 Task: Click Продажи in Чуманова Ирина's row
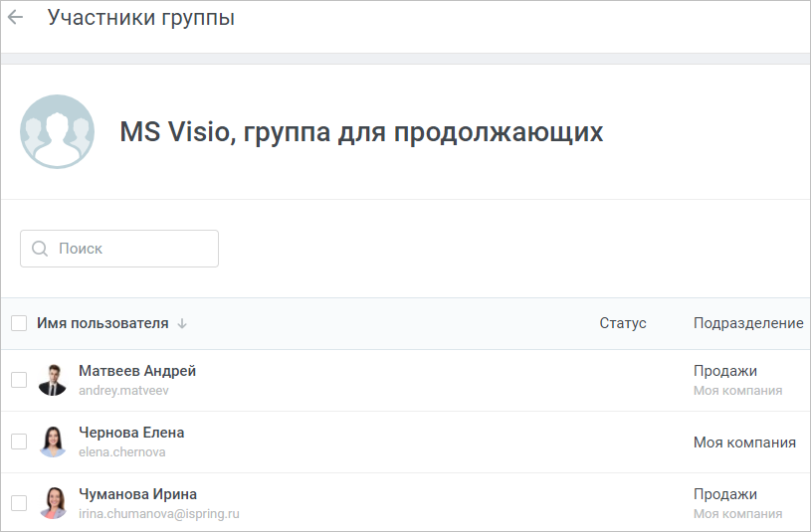725,494
